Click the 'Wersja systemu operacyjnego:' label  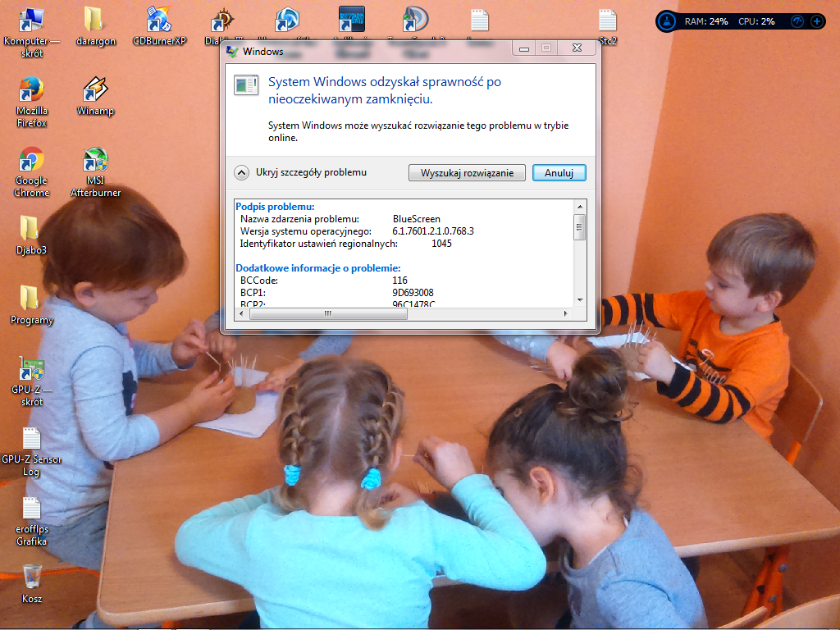[305, 231]
